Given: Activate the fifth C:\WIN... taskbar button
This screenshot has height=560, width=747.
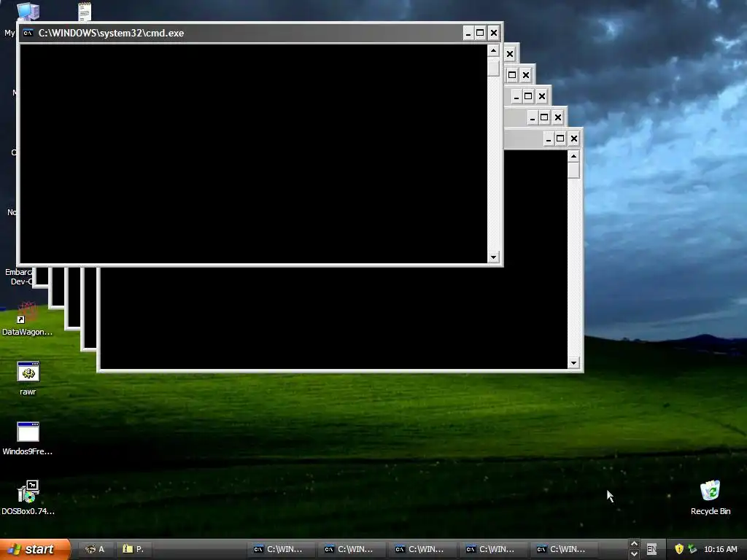Looking at the screenshot, I should [562, 549].
